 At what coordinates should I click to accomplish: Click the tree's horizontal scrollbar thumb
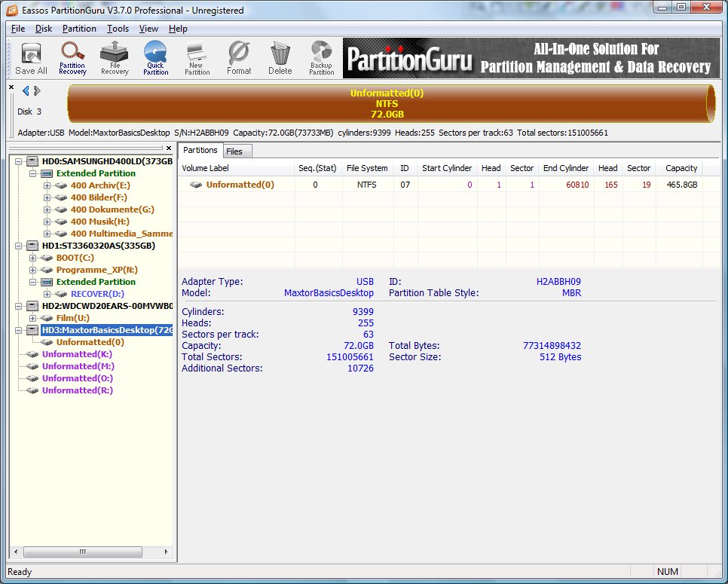83,552
